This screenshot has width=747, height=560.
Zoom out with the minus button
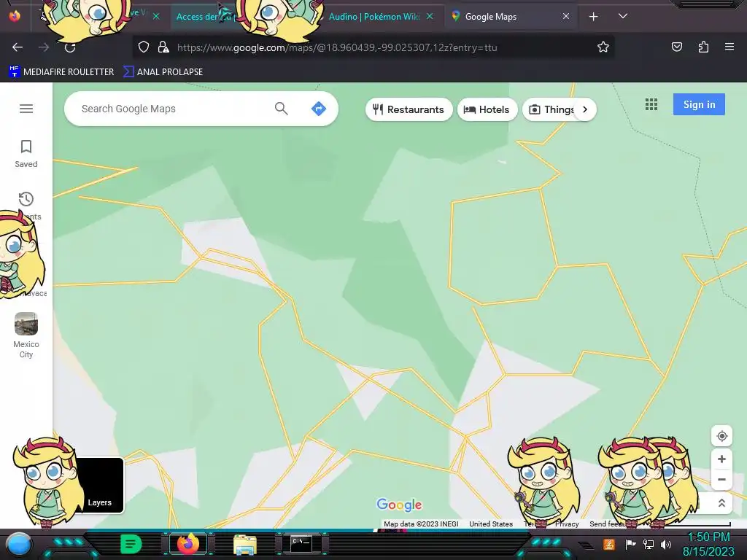721,479
